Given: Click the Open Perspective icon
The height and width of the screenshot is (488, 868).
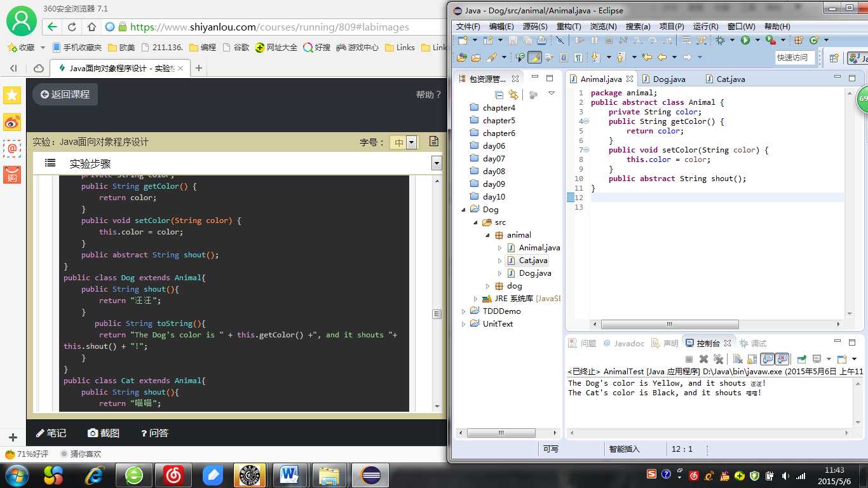Looking at the screenshot, I should pyautogui.click(x=834, y=58).
